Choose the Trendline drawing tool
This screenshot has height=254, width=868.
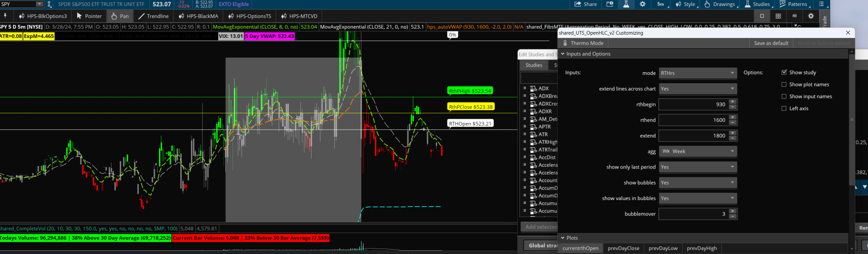[x=153, y=16]
